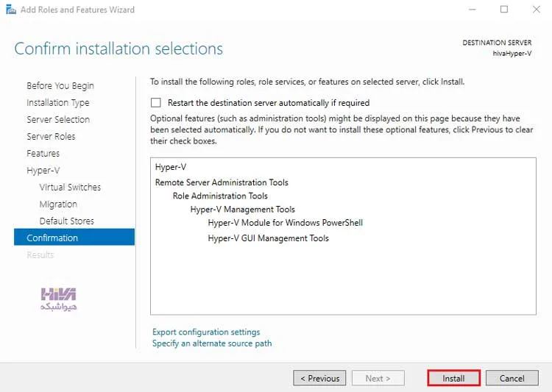Open Migration page in sidebar
The image size is (552, 392).
click(x=58, y=204)
